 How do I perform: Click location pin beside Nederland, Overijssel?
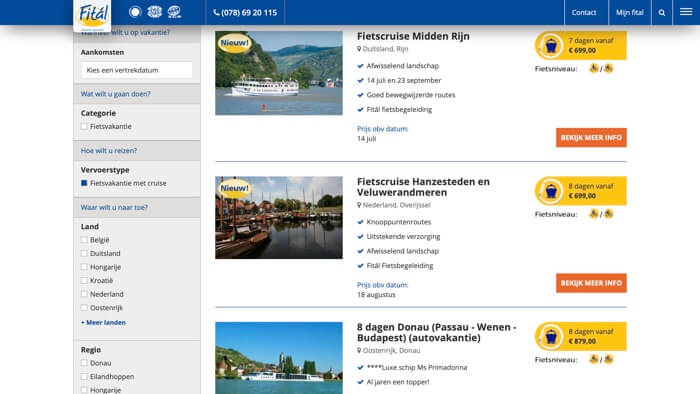359,205
